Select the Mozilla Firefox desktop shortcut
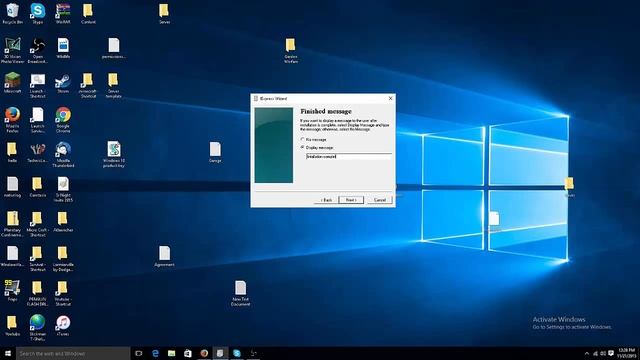 [x=12, y=120]
